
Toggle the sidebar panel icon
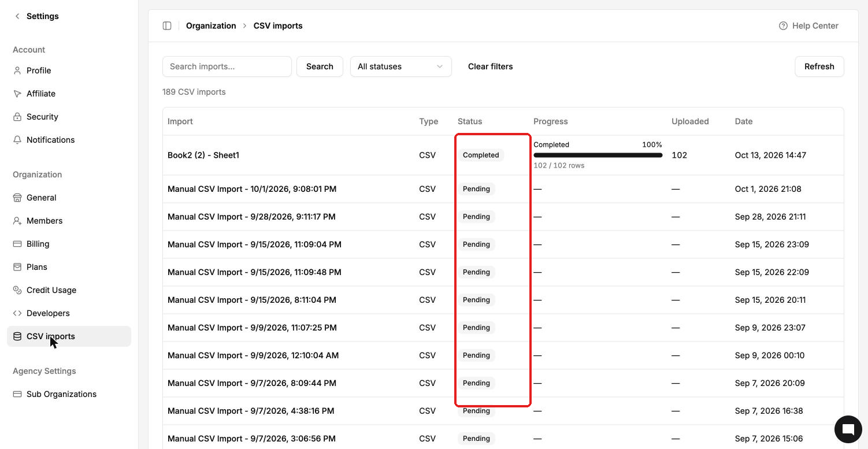(167, 25)
